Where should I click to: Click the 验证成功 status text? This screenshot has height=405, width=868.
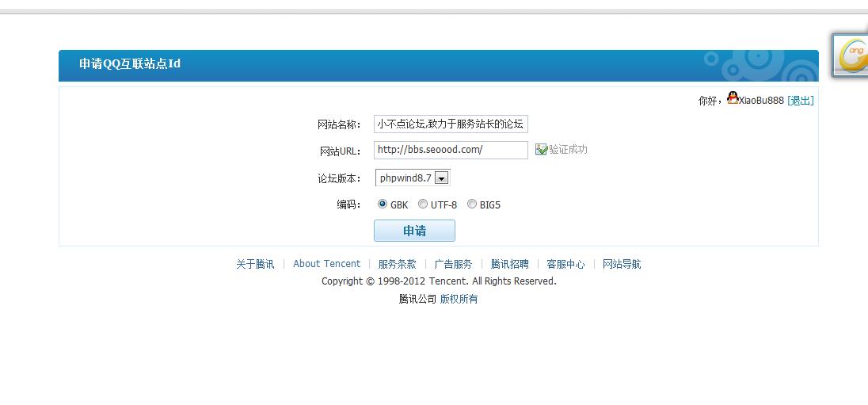[x=568, y=149]
